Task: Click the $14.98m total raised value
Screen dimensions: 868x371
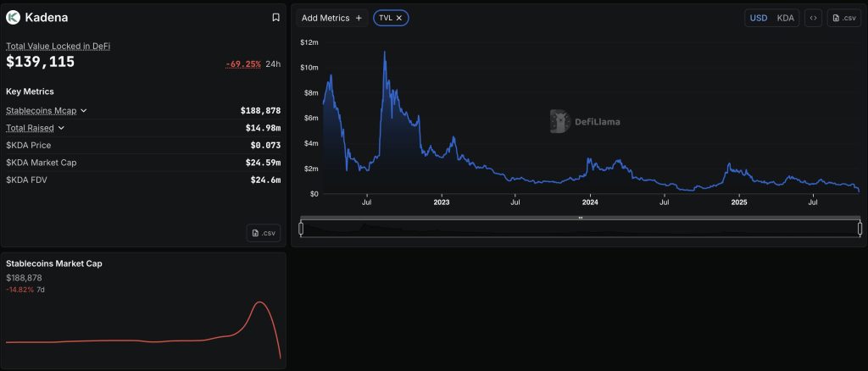Action: click(263, 128)
